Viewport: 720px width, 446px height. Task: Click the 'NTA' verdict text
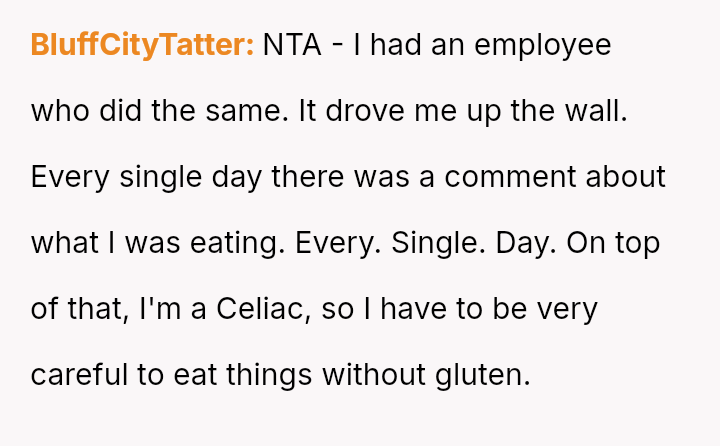click(x=287, y=46)
